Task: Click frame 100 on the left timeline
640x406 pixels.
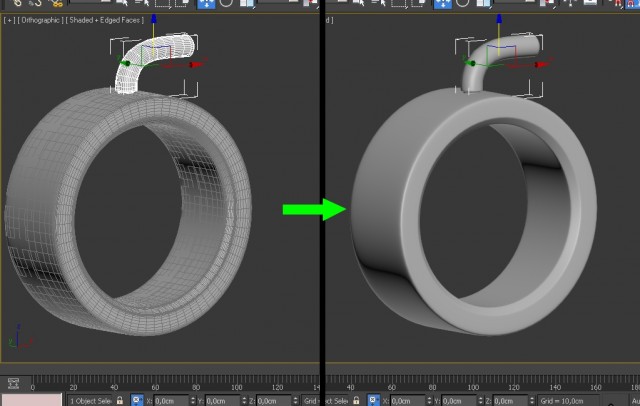Action: [x=237, y=387]
